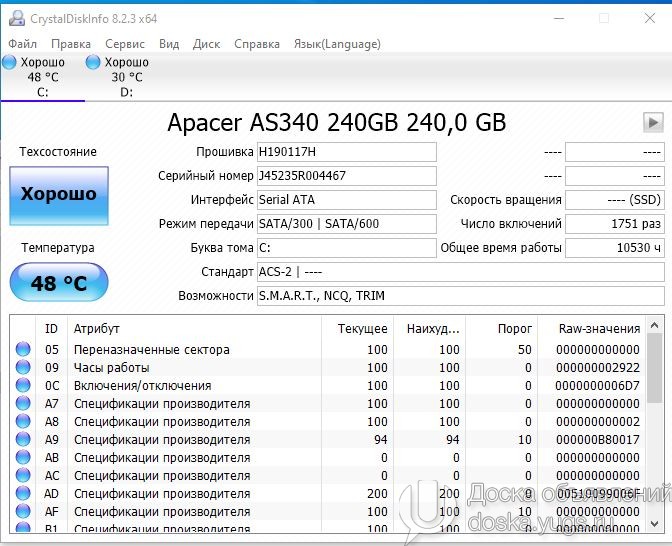Click status circle of attribute AB
The height and width of the screenshot is (546, 672).
pyautogui.click(x=23, y=457)
